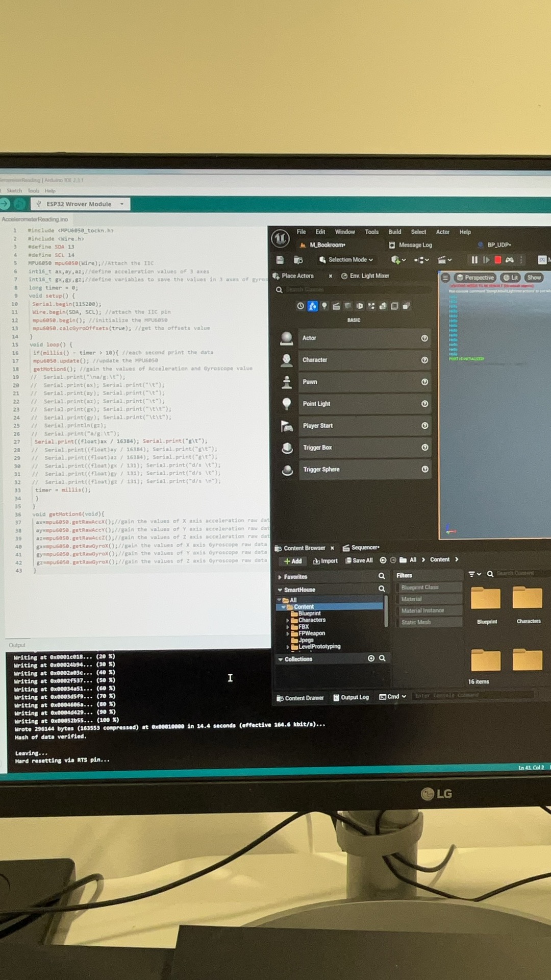Click Save All in Content Browser
Viewport: 551px width, 980px height.
coord(359,560)
